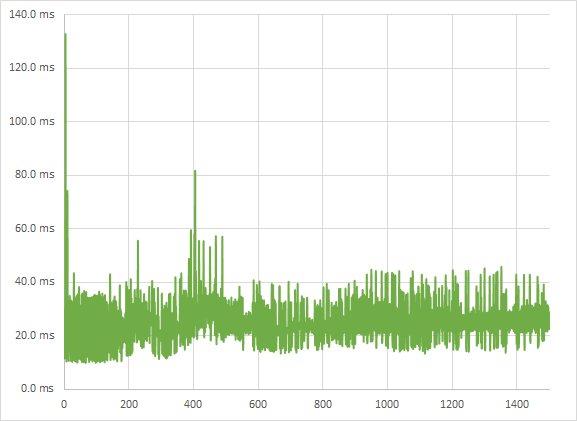Click the 1200 x-axis label
Image resolution: width=577 pixels, height=421 pixels.
452,404
